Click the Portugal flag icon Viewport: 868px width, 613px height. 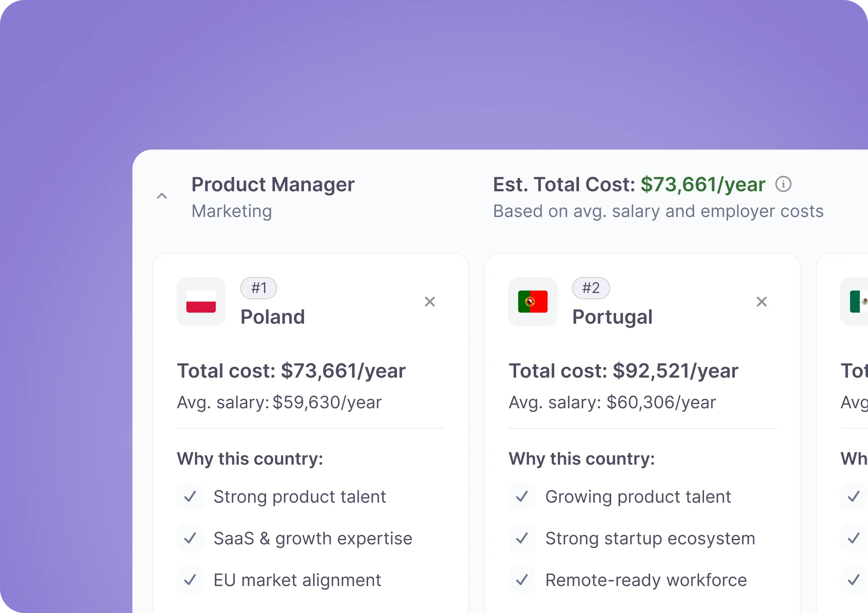(x=533, y=302)
